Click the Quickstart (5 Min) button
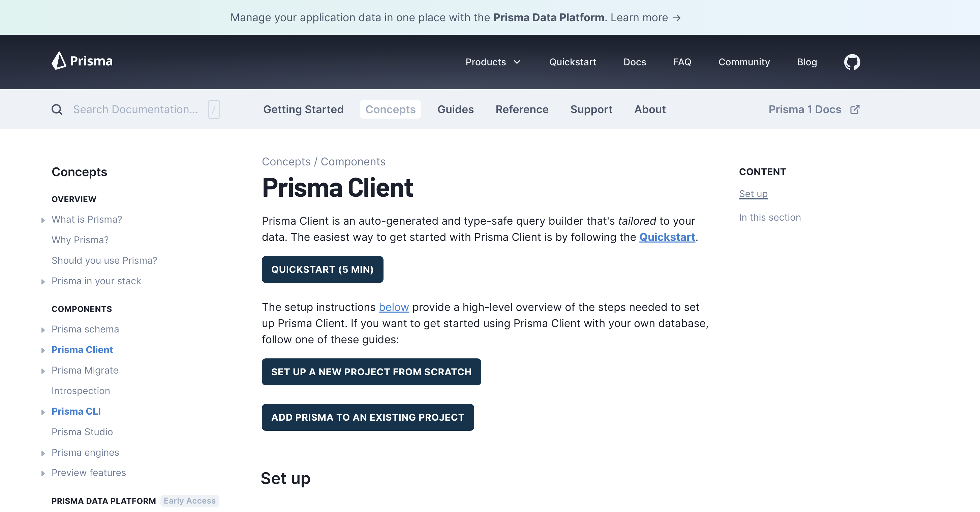980x512 pixels. pyautogui.click(x=322, y=269)
